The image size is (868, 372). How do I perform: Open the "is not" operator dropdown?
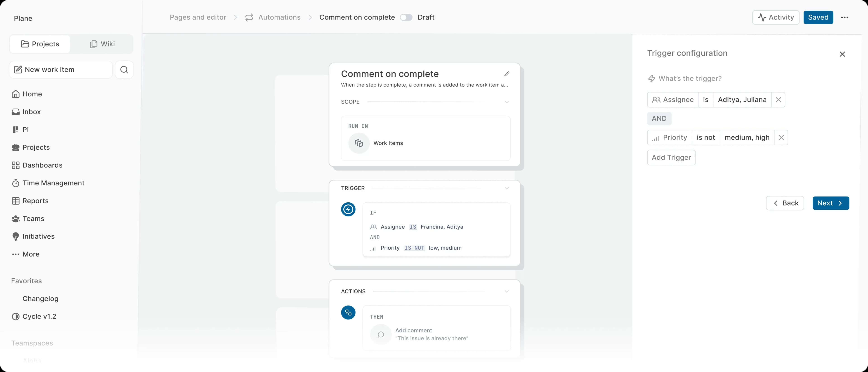(x=706, y=137)
